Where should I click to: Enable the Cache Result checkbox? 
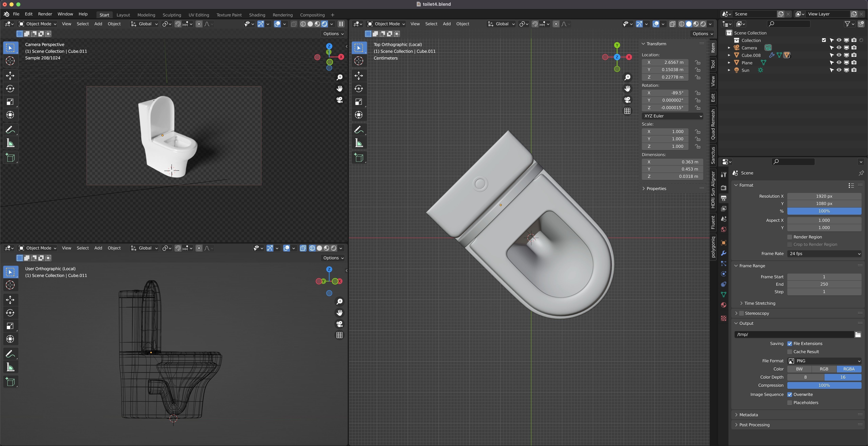pos(790,352)
